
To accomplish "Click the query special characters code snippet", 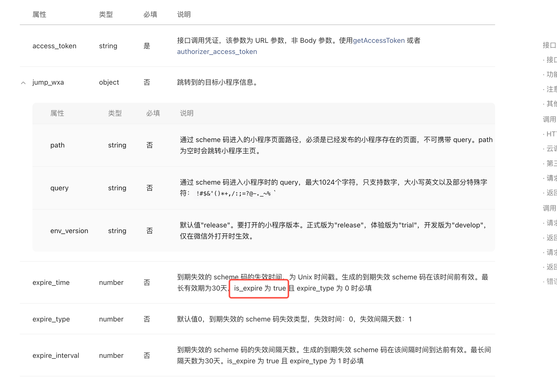I will click(x=233, y=194).
